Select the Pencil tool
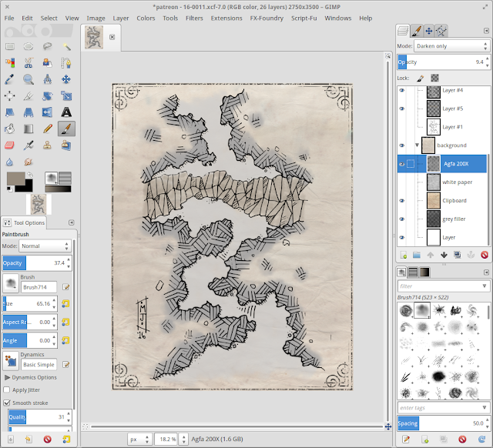 (x=48, y=129)
